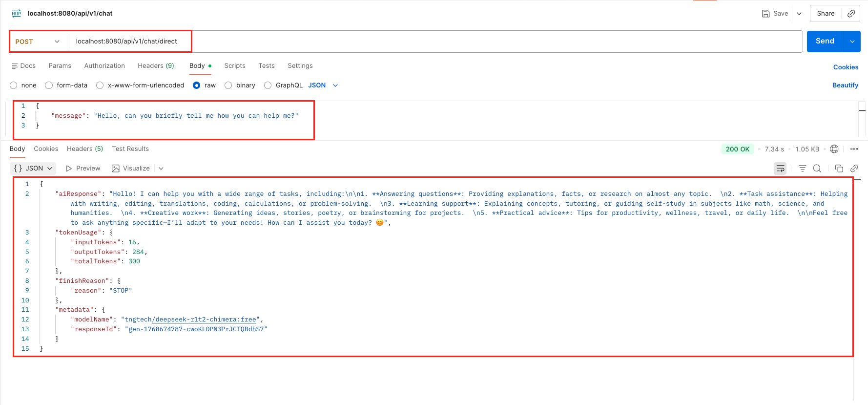Screen dimensions: 868x405
Task: Choose the GraphQL radio button
Action: (268, 85)
